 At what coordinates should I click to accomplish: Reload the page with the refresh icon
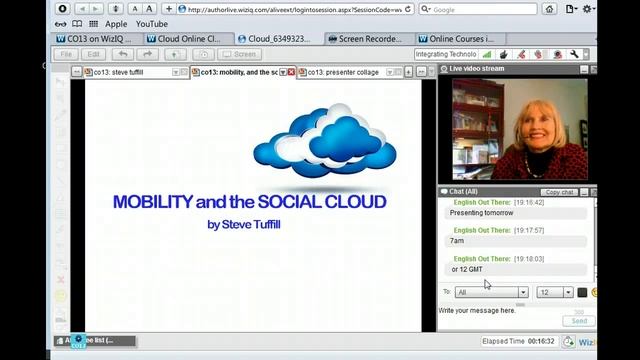coord(408,9)
